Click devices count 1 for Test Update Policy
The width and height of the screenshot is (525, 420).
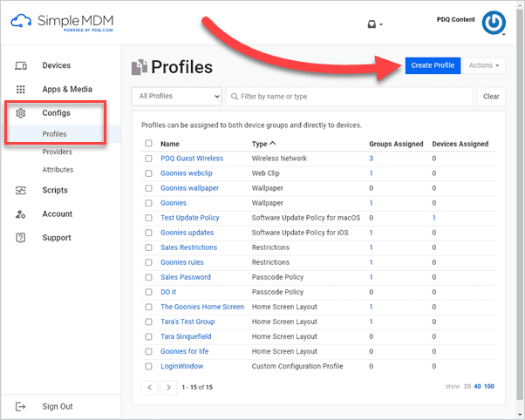(x=434, y=218)
